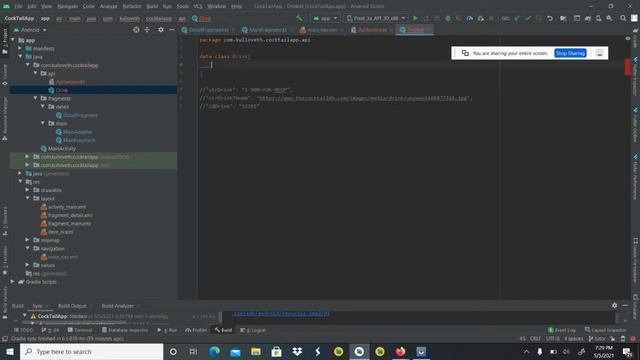Revert changes using the undo arrow icon
Screen dimensions: 640x360
pos(550,18)
